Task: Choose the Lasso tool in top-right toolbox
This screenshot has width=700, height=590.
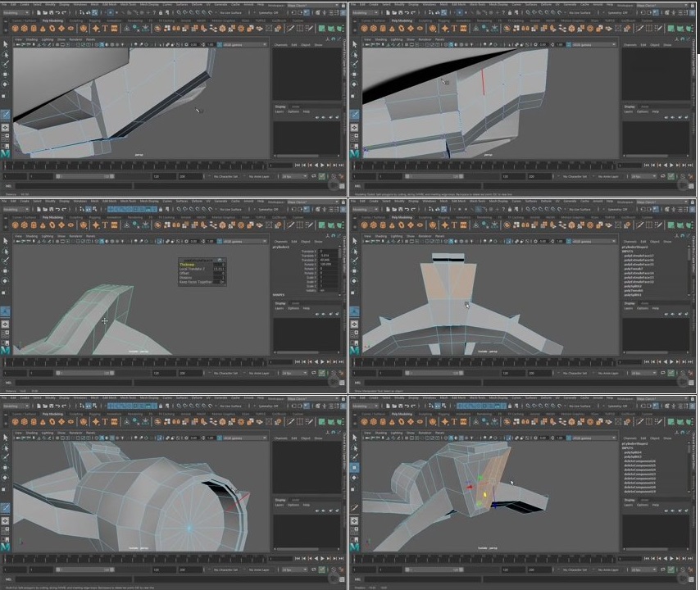Action: [354, 54]
